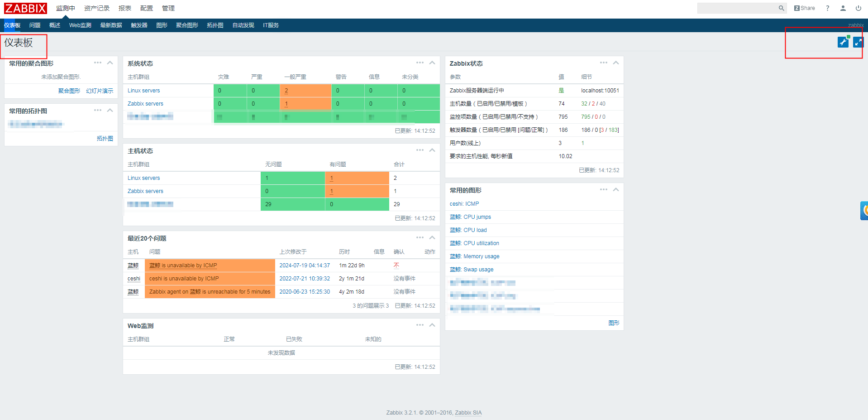Screen dimensions: 868x420
Task: Click online users count 1
Action: (582, 143)
